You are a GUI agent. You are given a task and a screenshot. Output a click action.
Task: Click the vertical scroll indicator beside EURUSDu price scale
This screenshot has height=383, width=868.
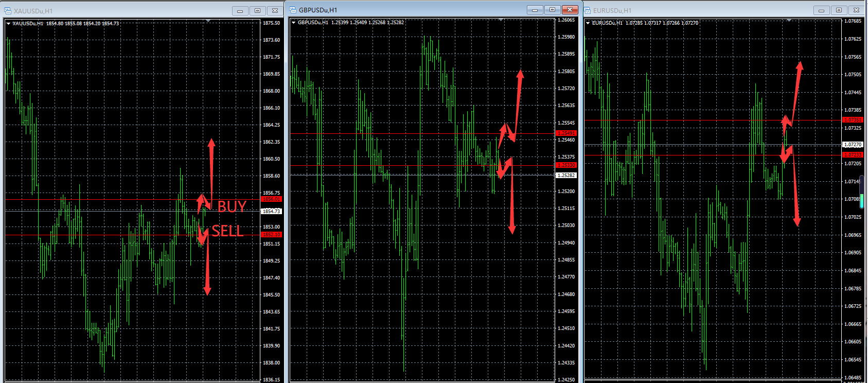(861, 185)
